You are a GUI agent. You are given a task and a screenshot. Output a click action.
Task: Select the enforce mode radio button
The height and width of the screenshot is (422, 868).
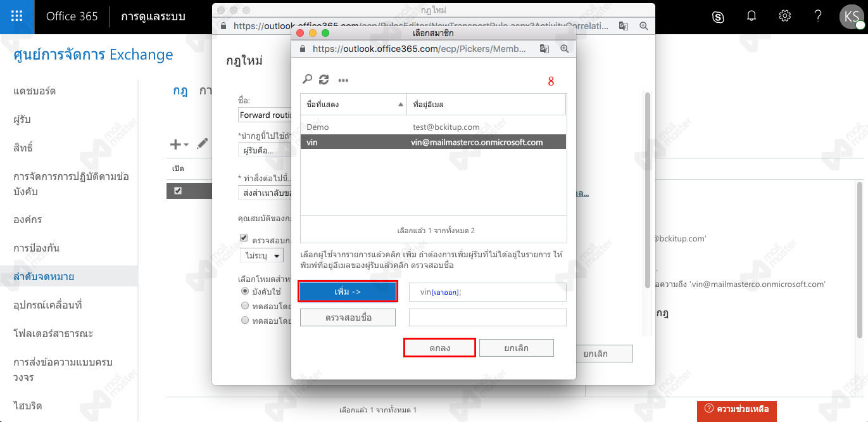click(245, 291)
